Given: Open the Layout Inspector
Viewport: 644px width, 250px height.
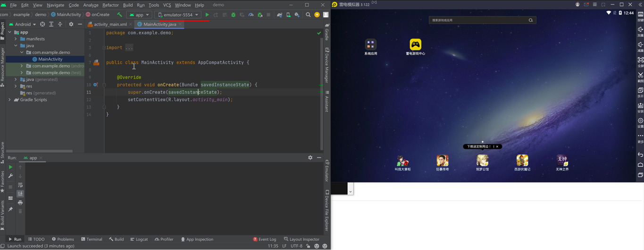Looking at the screenshot, I should (x=301, y=239).
